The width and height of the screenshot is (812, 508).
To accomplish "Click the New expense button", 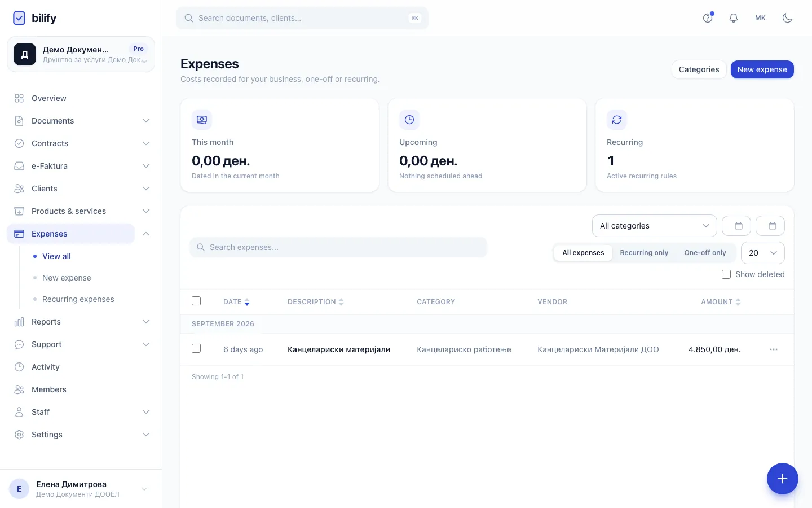I will (762, 69).
